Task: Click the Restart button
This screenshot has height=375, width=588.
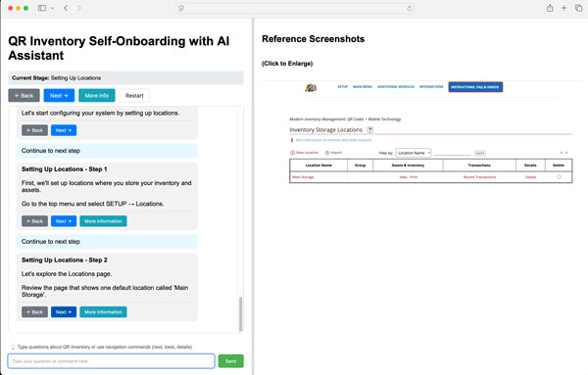Action: (x=134, y=96)
